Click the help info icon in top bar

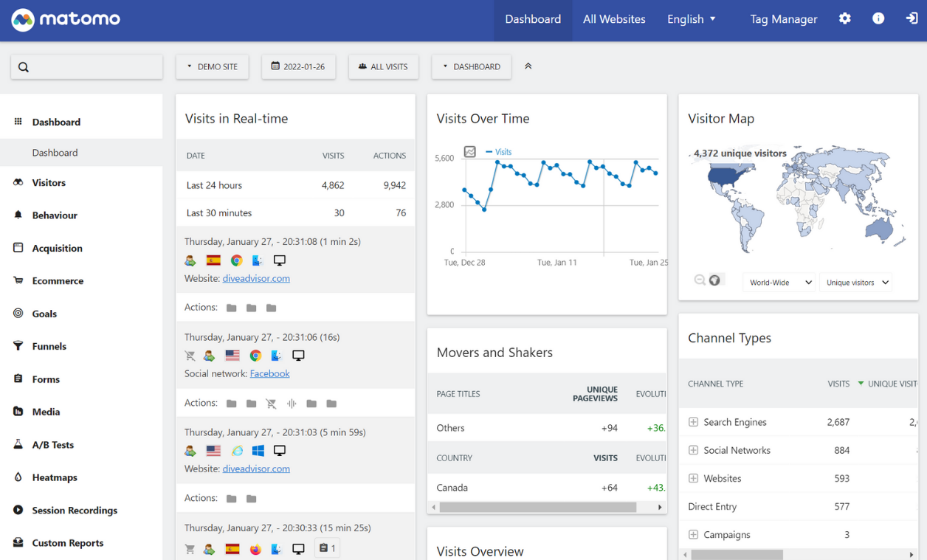tap(878, 18)
